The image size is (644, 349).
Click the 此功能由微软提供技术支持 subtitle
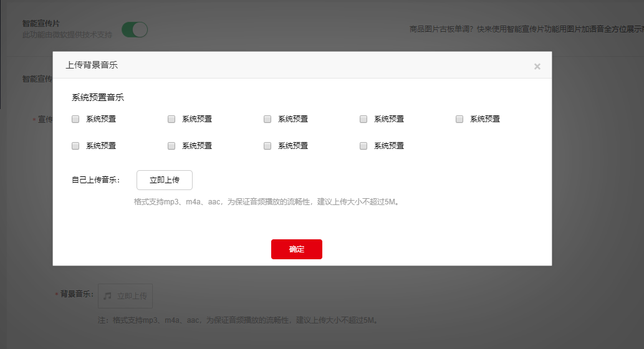pos(67,35)
